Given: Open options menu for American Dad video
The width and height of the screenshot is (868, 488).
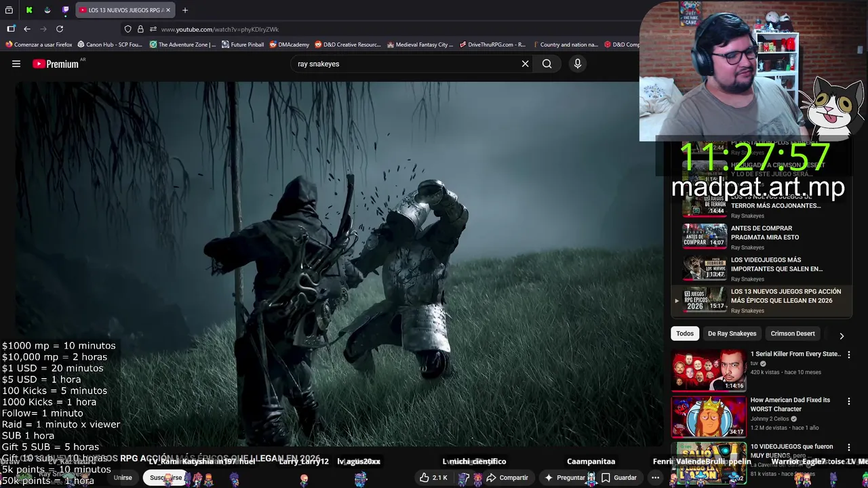Looking at the screenshot, I should pyautogui.click(x=848, y=401).
